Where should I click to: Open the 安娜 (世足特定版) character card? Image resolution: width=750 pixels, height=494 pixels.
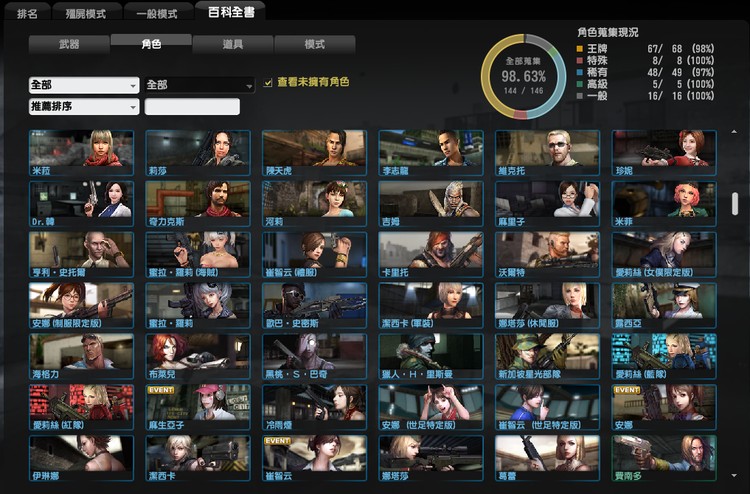pos(431,407)
